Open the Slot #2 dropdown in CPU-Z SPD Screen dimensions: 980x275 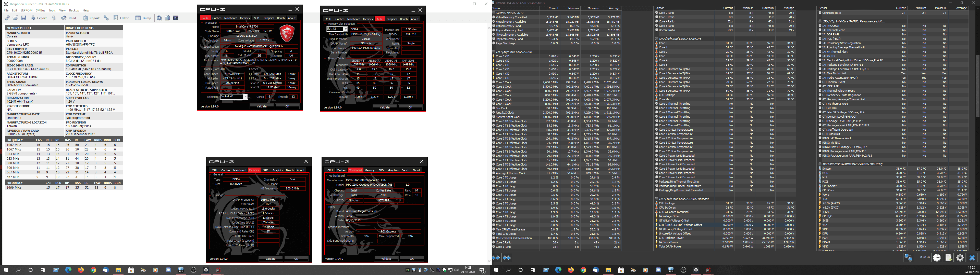point(346,29)
